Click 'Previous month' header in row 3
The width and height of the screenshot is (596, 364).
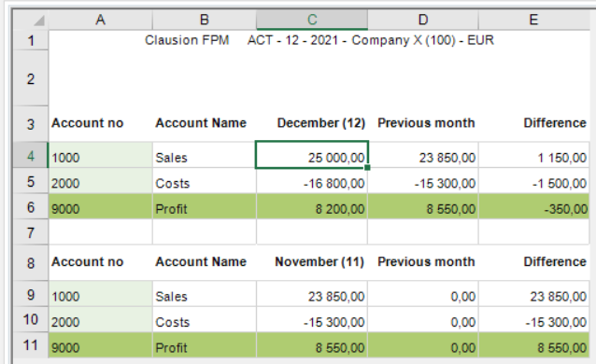pyautogui.click(x=426, y=122)
